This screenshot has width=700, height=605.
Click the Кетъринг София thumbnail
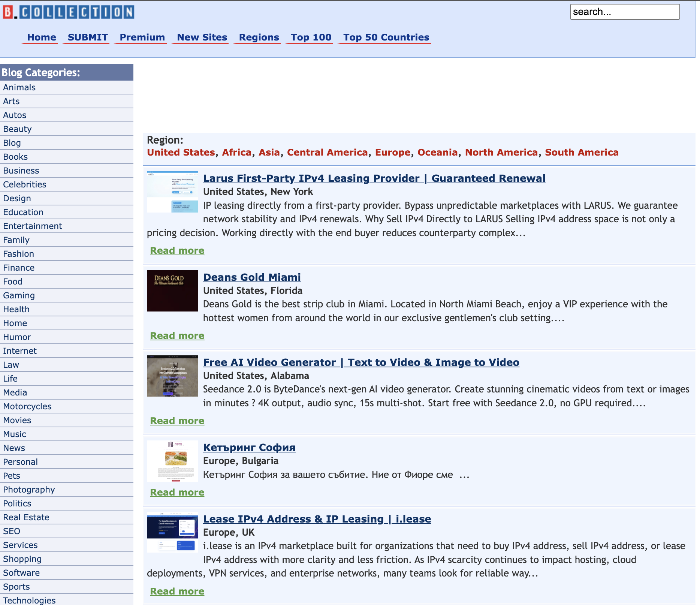pos(172,461)
